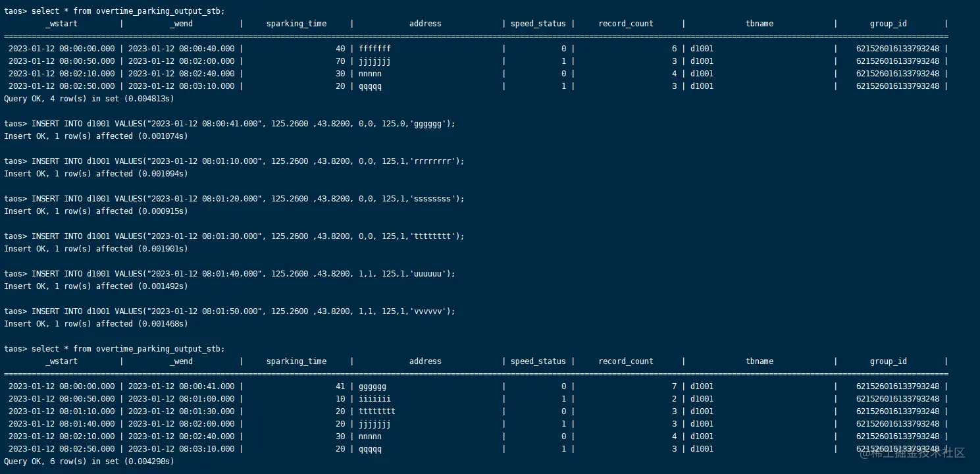
Task: Click the _wend value '2023-01-12 08:01:30.000'
Action: pos(181,411)
